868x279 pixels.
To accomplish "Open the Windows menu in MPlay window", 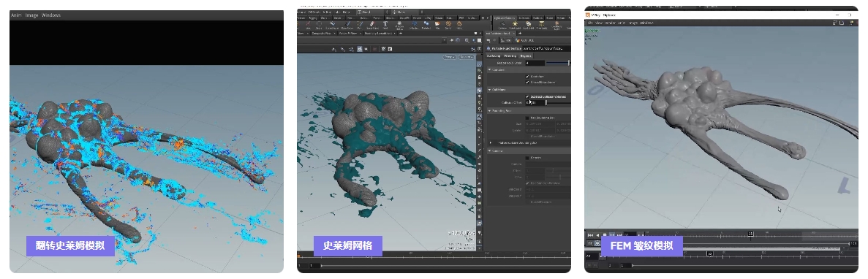I will click(646, 23).
